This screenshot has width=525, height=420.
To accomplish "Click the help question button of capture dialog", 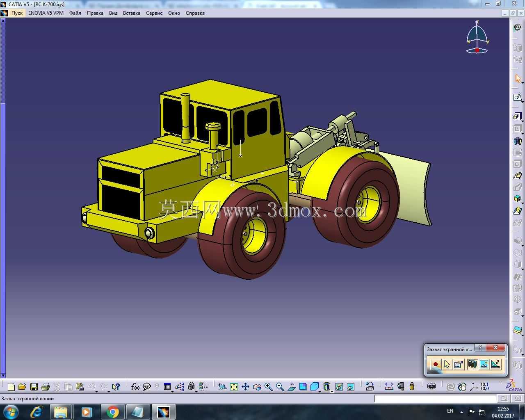I will 480,348.
